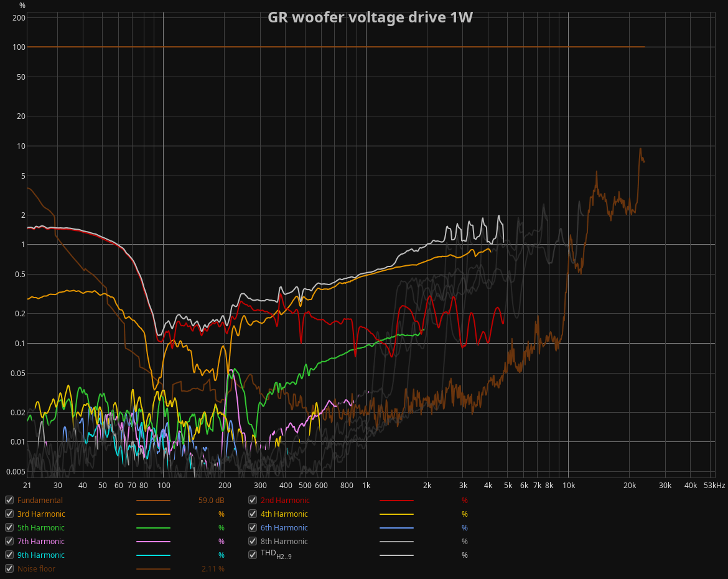The height and width of the screenshot is (579, 728).
Task: Hide the 9th Harmonic trace
Action: (x=9, y=555)
